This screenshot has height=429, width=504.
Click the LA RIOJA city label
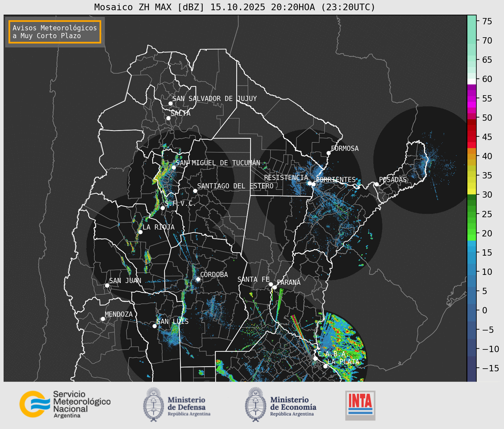pos(158,227)
